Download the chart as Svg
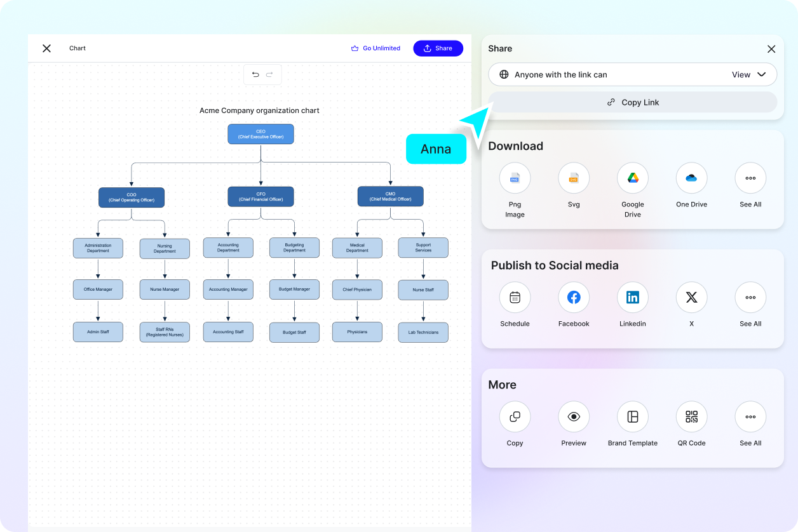The width and height of the screenshot is (798, 532). (x=574, y=178)
